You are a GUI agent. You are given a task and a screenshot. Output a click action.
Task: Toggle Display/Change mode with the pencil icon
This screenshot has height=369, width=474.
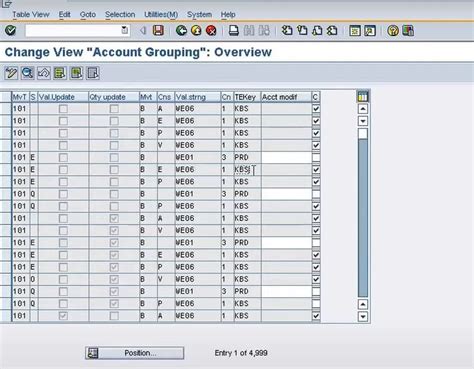[11, 73]
